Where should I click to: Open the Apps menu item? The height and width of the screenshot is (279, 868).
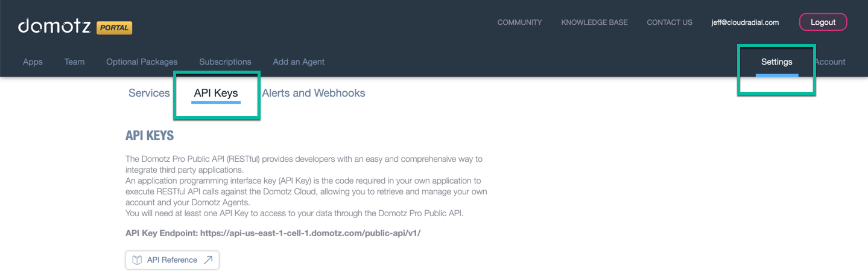click(x=33, y=62)
